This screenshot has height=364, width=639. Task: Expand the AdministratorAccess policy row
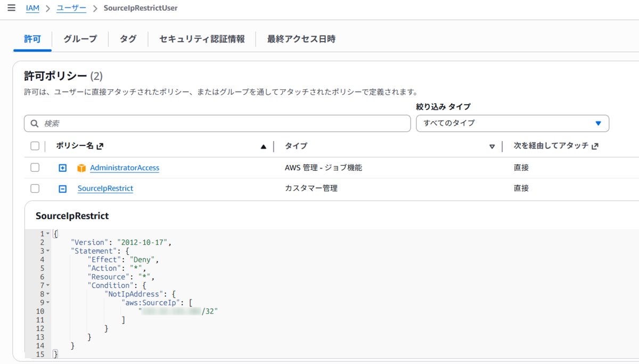63,168
